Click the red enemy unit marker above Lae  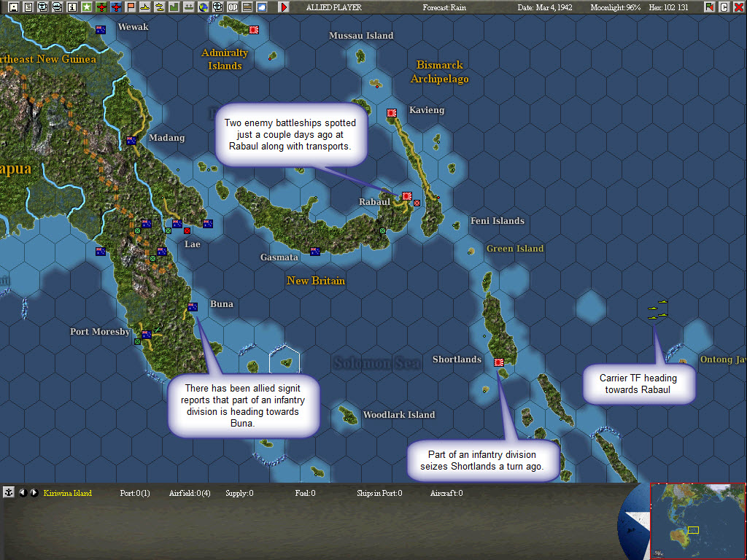coord(187,231)
